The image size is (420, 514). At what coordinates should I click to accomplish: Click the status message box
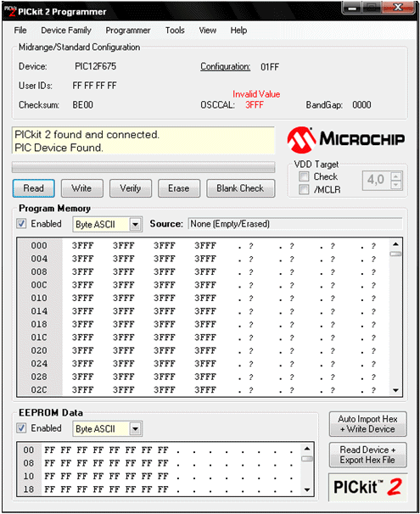click(143, 141)
